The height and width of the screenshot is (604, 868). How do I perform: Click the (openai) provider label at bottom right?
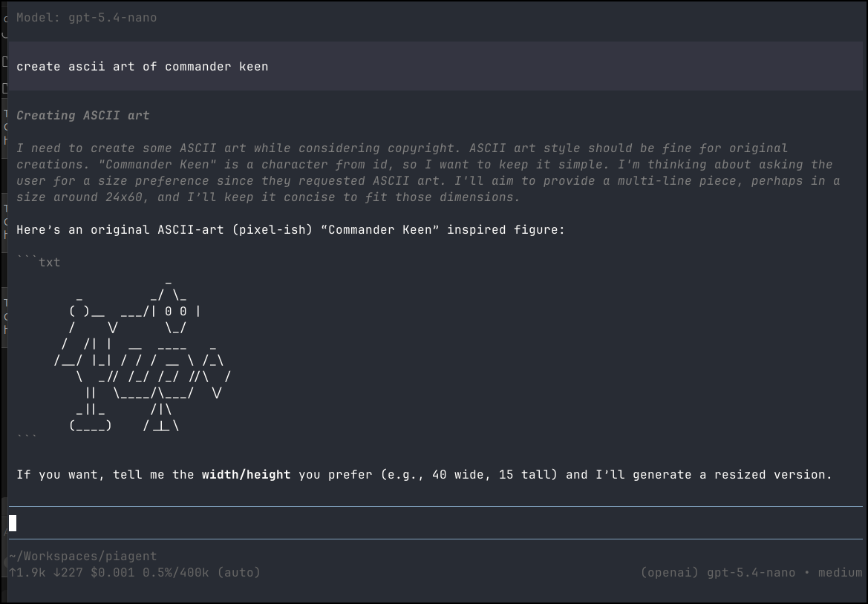pyautogui.click(x=669, y=572)
